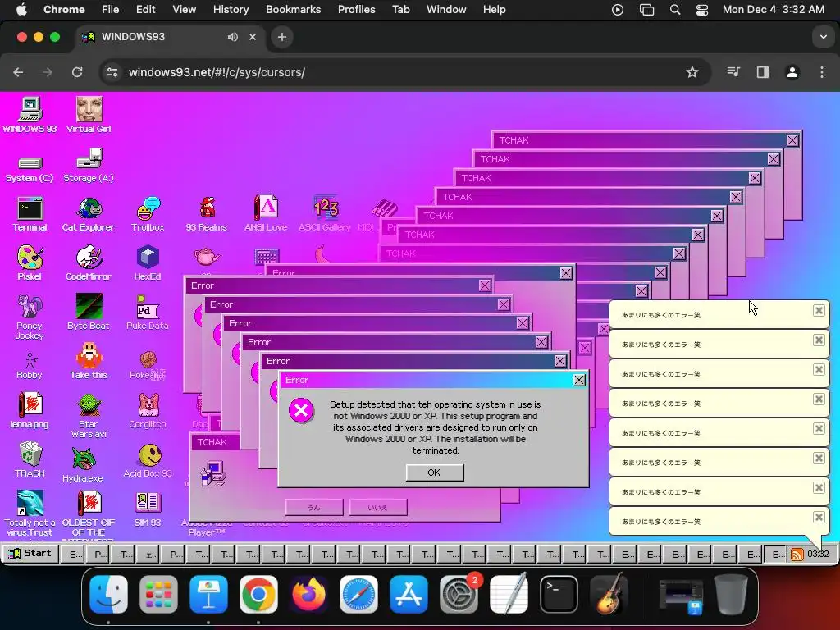Click the Start button in taskbar
The width and height of the screenshot is (840, 630).
click(30, 554)
